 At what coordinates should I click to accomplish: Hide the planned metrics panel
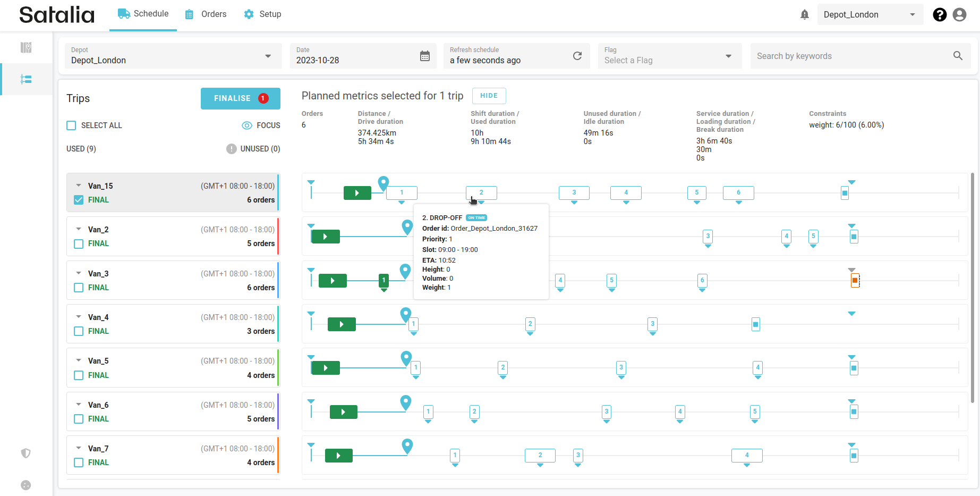coord(489,96)
